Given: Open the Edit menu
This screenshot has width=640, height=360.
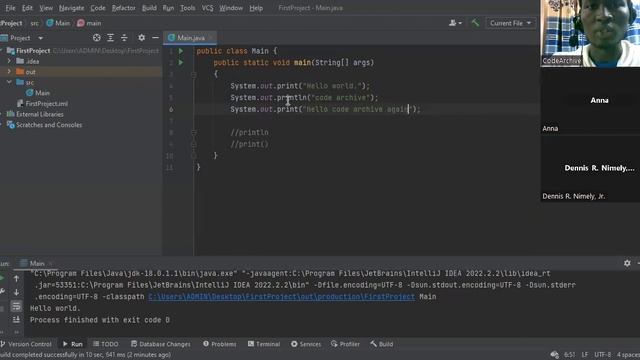Looking at the screenshot, I should click(x=27, y=8).
